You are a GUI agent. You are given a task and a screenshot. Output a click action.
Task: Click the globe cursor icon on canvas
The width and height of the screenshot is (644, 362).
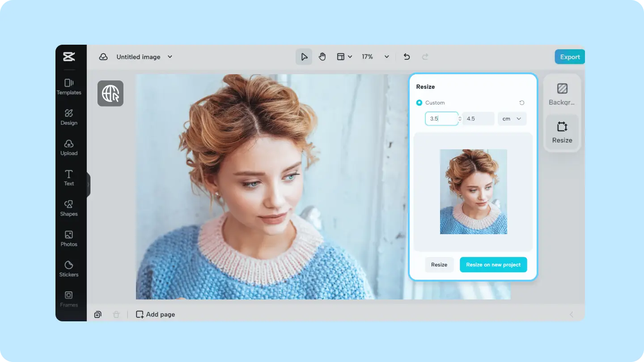click(x=110, y=93)
